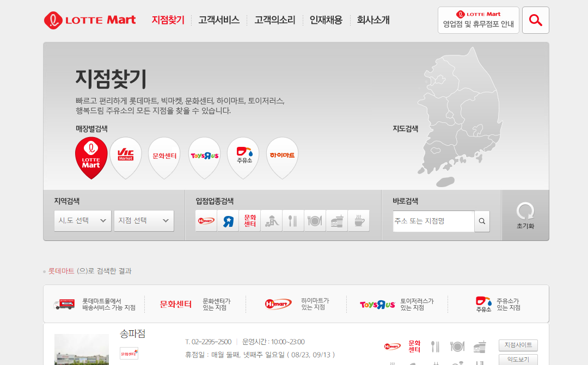Select the Lotte Mart store pin
Image resolution: width=588 pixels, height=365 pixels.
[91, 158]
